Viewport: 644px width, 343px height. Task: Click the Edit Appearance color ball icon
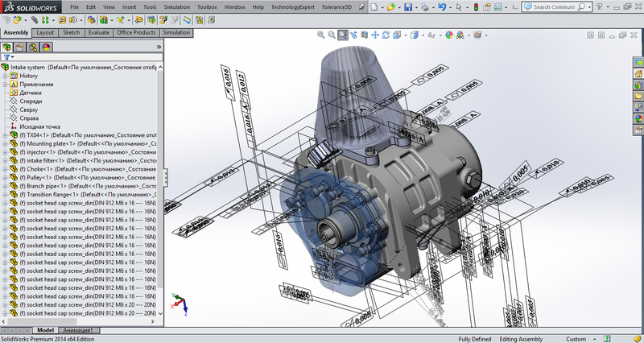[449, 35]
